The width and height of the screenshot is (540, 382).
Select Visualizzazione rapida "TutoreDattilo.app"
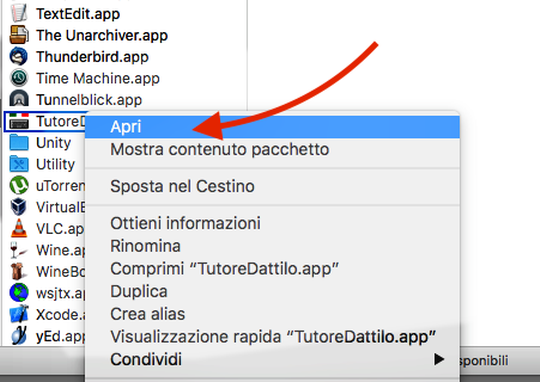[272, 337]
